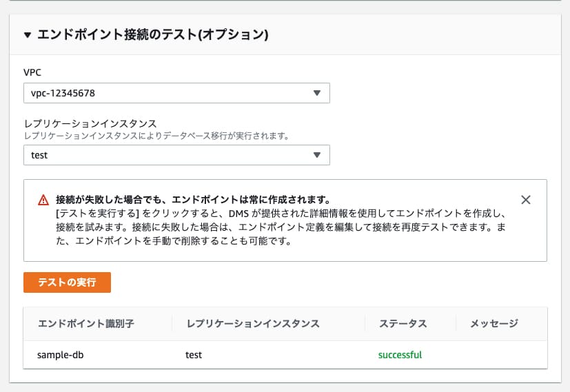Click the red warning triangle icon
Image resolution: width=570 pixels, height=392 pixels.
[x=43, y=200]
